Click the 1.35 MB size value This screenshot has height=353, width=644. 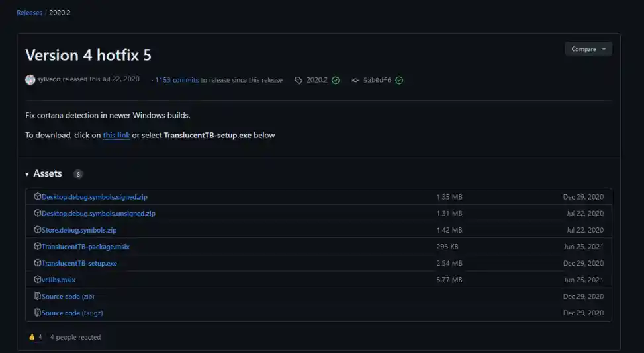pyautogui.click(x=449, y=197)
